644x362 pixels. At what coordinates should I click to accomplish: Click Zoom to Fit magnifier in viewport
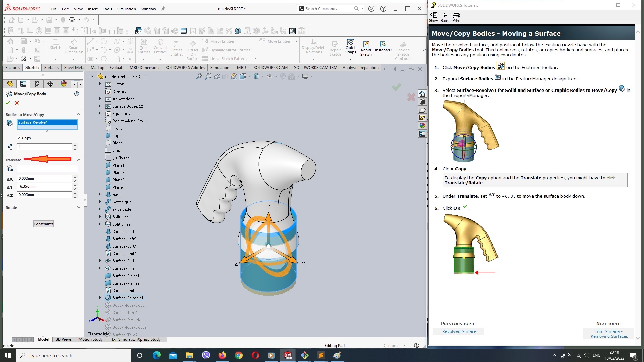[x=199, y=77]
